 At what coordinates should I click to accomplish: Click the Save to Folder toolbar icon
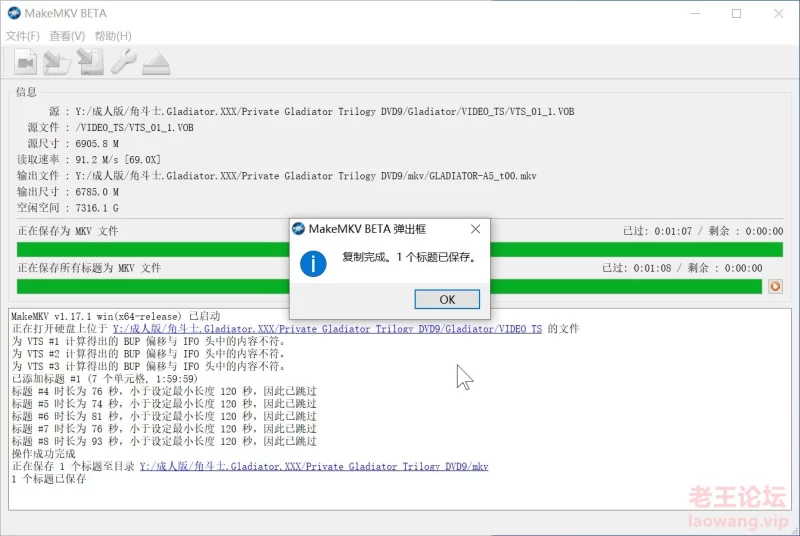57,63
